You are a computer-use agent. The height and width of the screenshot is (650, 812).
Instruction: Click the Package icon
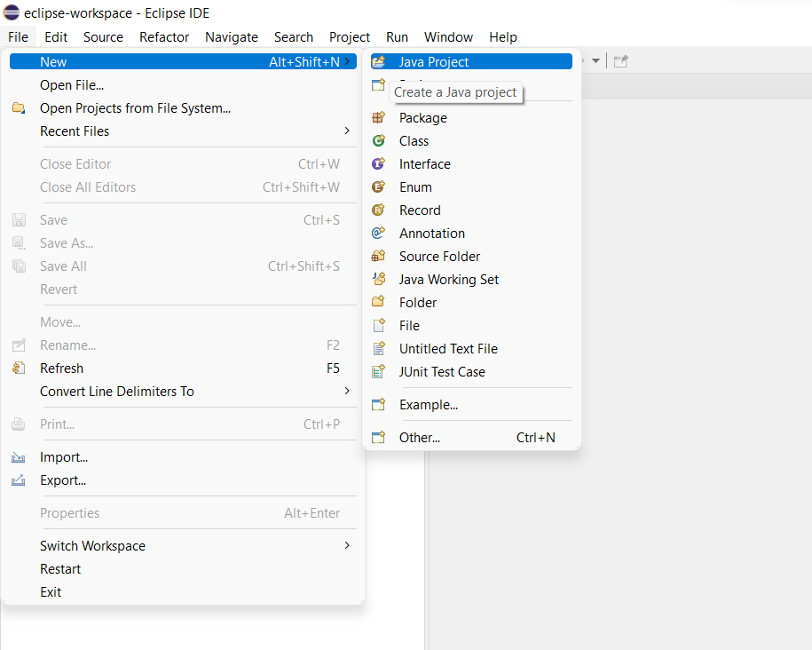[379, 118]
